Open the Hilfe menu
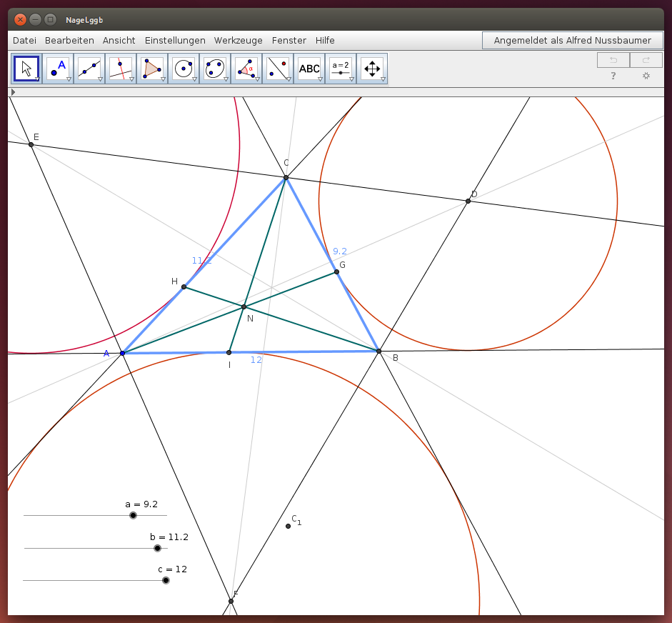This screenshot has width=672, height=623. (325, 40)
